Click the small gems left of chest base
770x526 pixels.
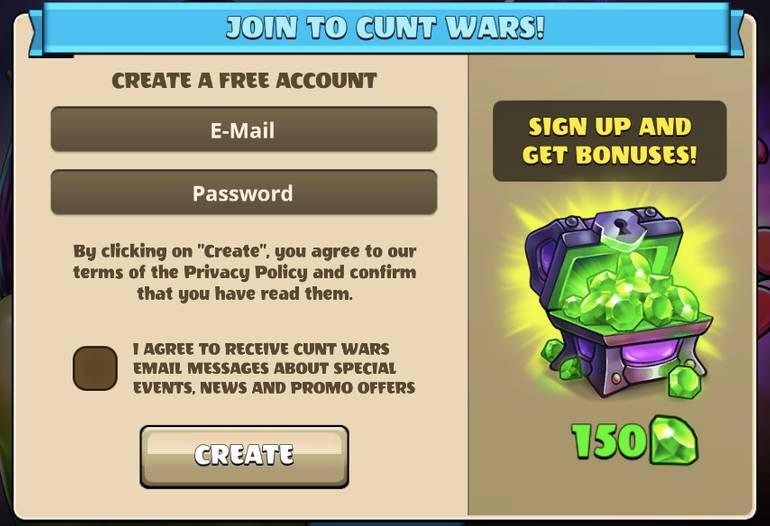click(x=561, y=359)
